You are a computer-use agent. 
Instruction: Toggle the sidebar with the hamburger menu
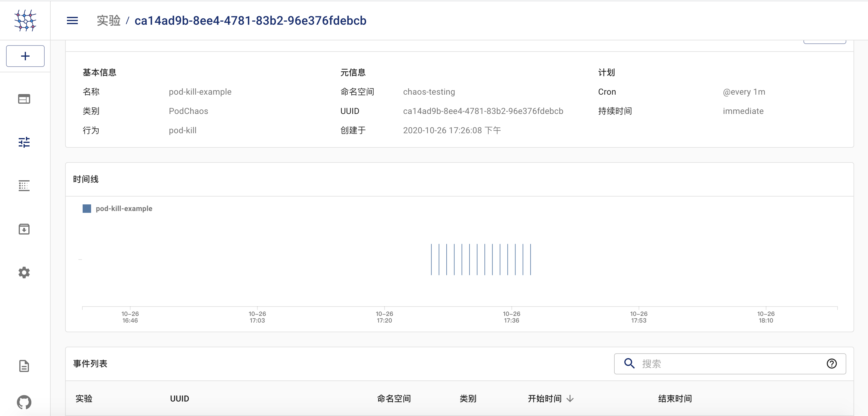click(x=72, y=20)
